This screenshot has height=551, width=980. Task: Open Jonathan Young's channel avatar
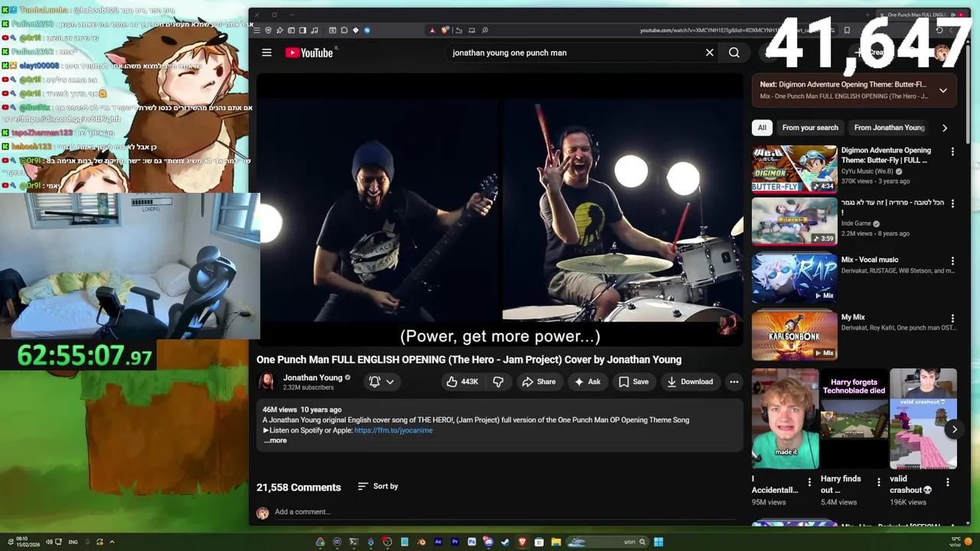[x=266, y=382]
